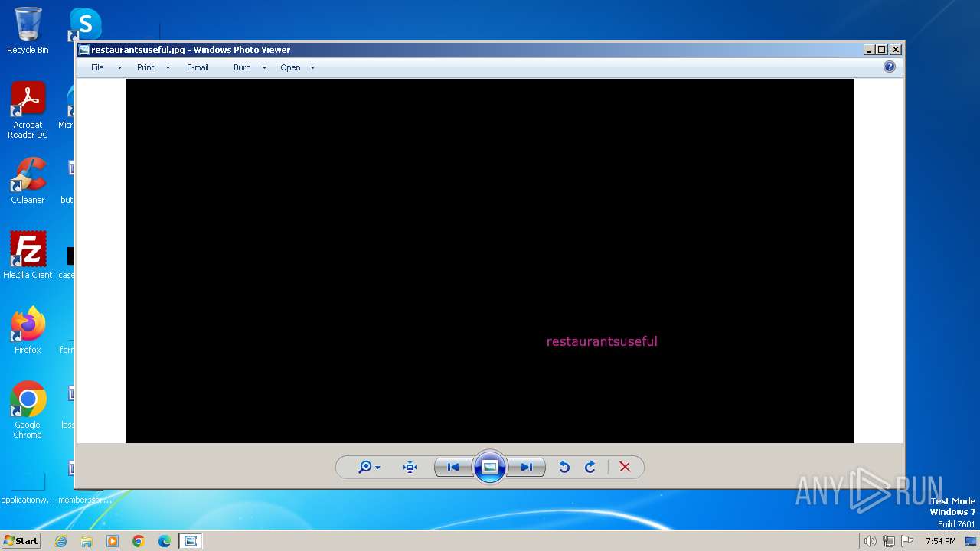This screenshot has height=551, width=980.
Task: Expand File menu dropdown arrow
Action: [119, 68]
